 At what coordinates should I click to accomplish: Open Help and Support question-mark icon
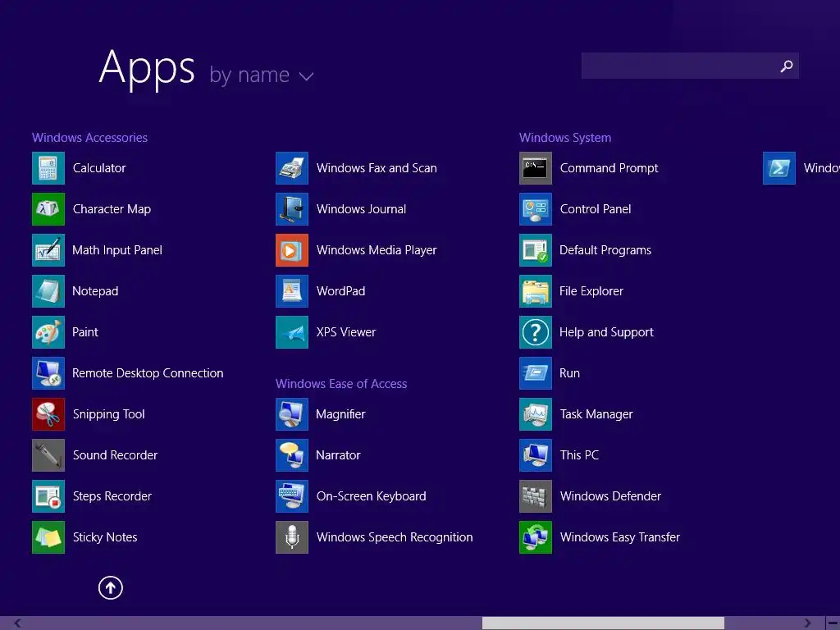click(536, 332)
